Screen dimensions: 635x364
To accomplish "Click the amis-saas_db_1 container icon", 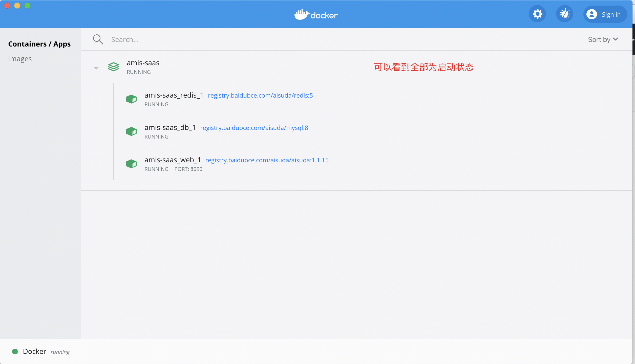I will [131, 131].
